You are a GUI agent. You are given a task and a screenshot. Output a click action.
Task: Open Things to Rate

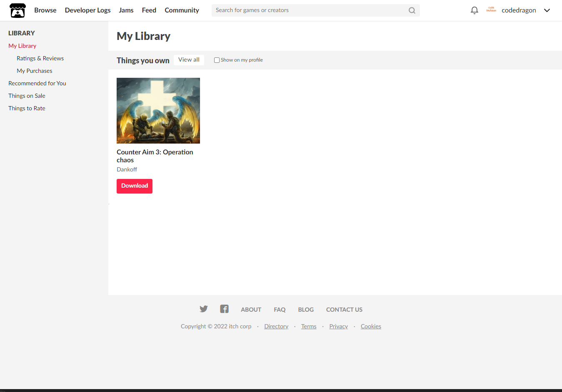coord(27,108)
